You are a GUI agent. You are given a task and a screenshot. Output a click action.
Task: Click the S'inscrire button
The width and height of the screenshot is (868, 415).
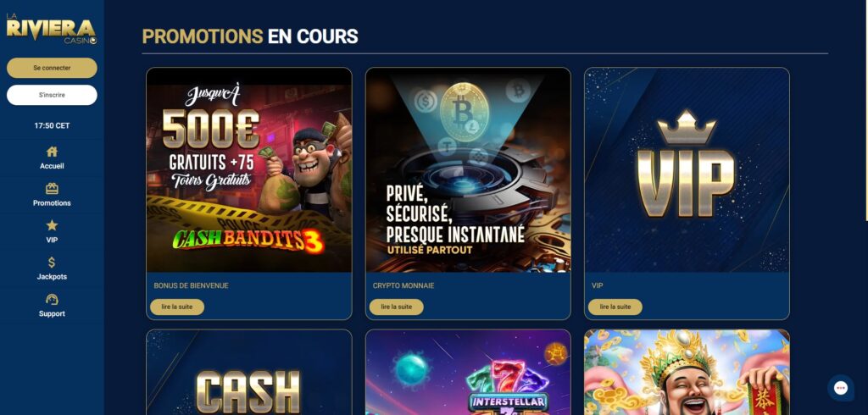(x=52, y=95)
